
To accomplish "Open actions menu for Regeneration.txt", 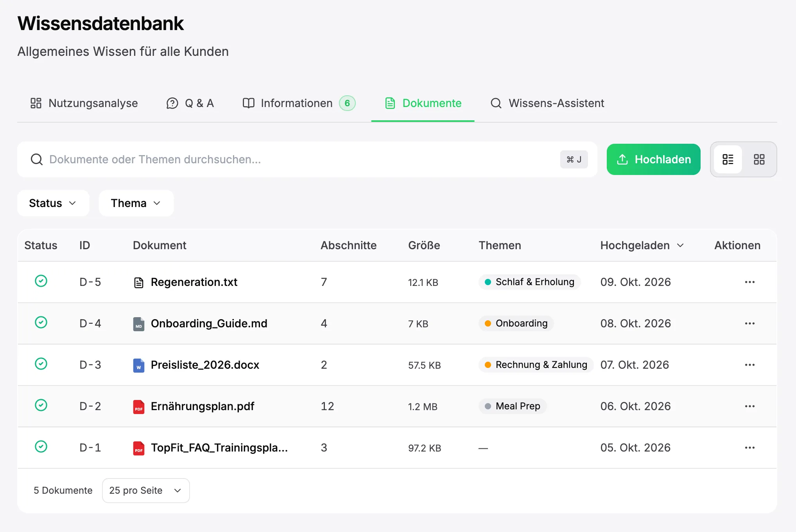I will [749, 282].
